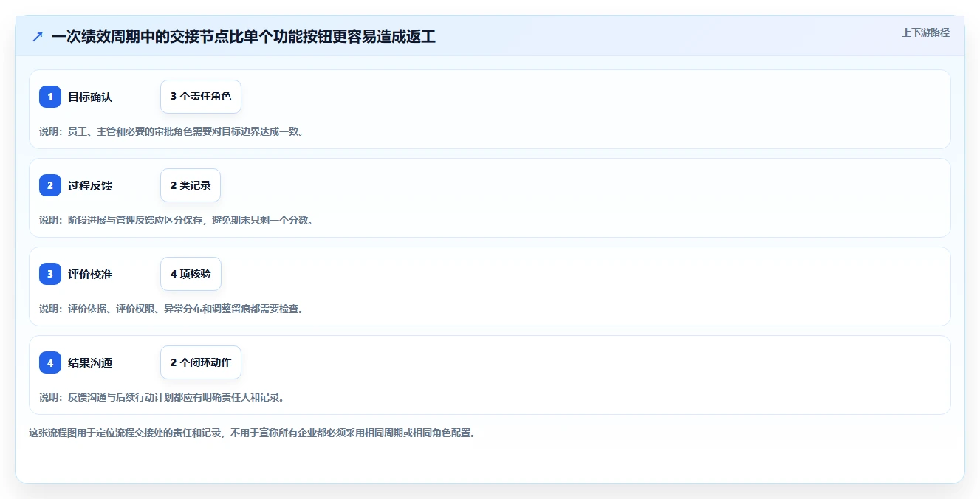Click the 上下游路径 label in the header
This screenshot has width=980, height=499.
pos(925,32)
